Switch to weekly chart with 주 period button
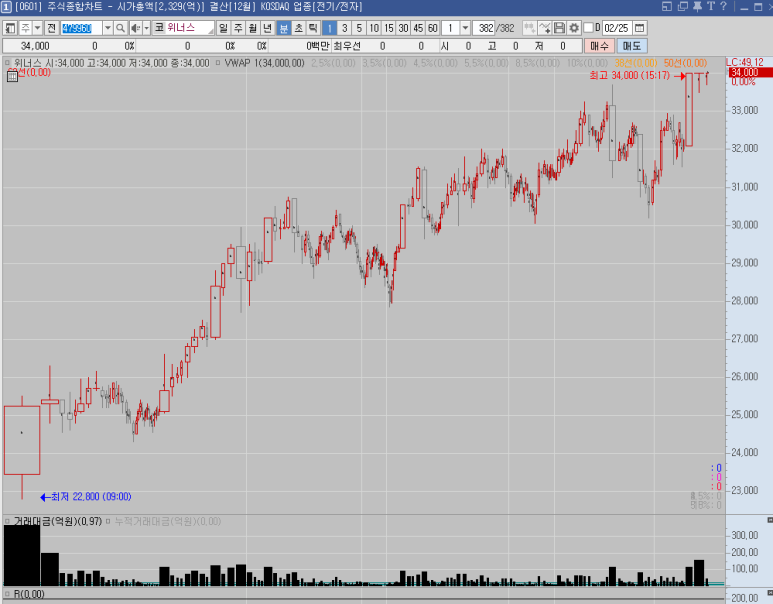773x604 pixels. click(238, 28)
